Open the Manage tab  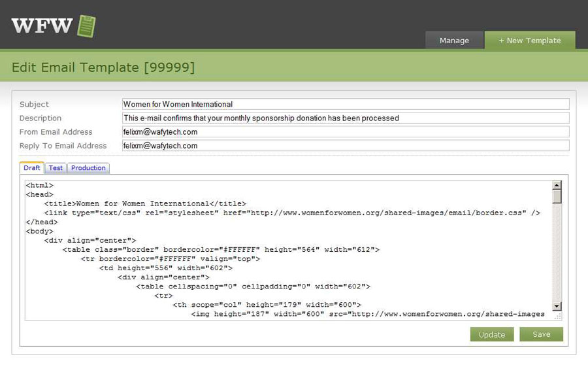pyautogui.click(x=454, y=41)
